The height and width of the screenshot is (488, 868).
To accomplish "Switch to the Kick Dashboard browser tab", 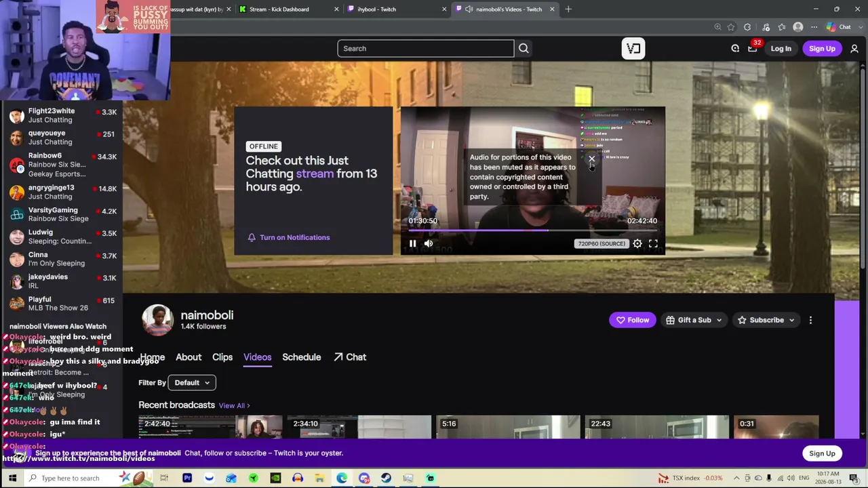I will tap(288, 9).
